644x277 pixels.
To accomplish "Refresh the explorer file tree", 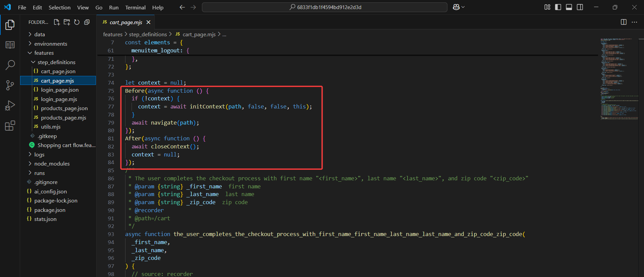I will tap(77, 22).
